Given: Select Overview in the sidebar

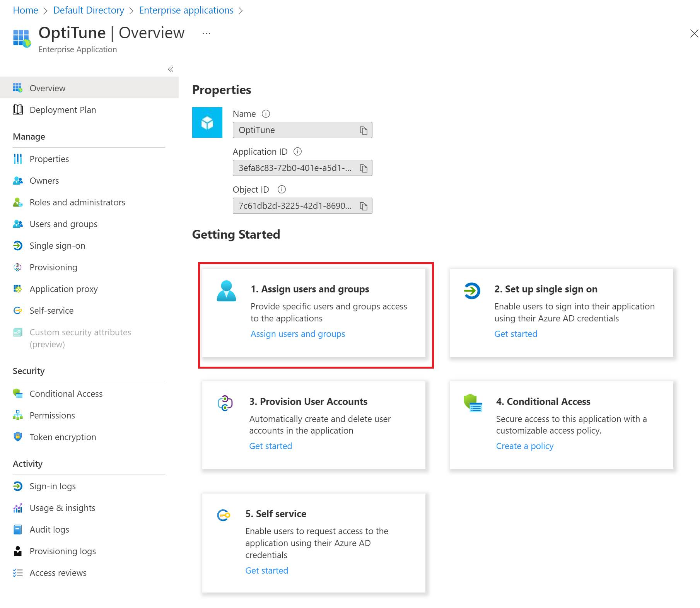Looking at the screenshot, I should [89, 88].
